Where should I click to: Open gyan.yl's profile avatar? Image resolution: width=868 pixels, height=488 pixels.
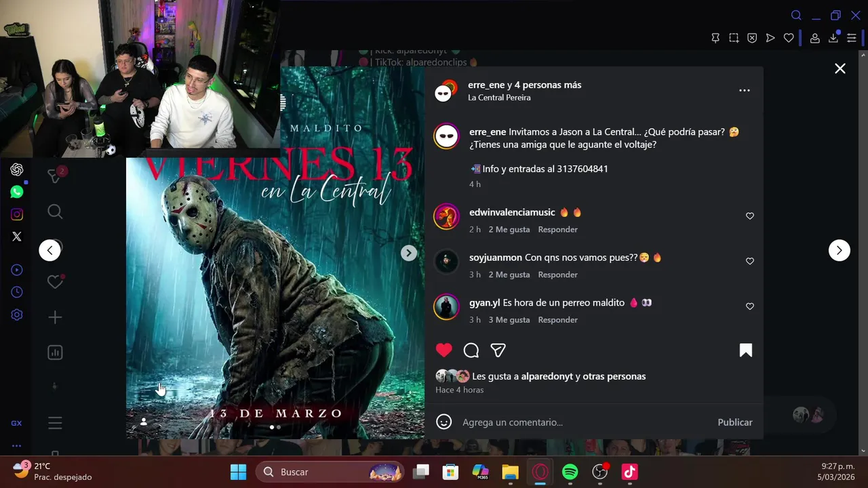(x=446, y=307)
